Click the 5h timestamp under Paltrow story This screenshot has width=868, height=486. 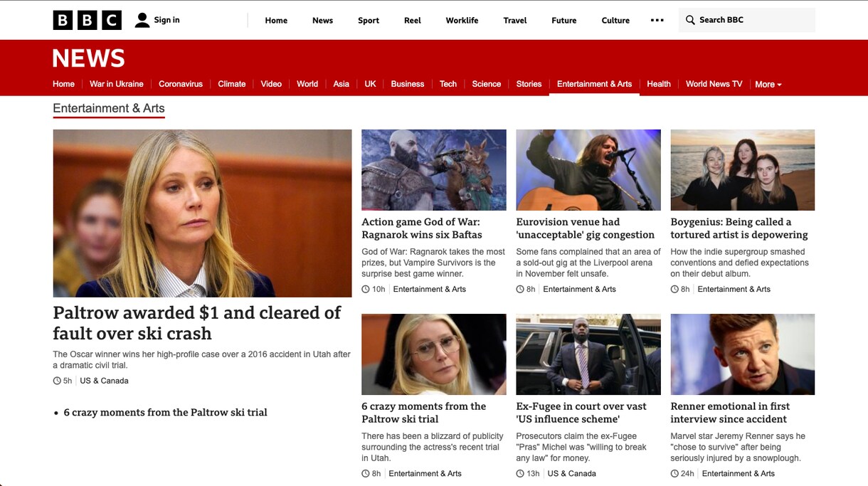coord(63,381)
